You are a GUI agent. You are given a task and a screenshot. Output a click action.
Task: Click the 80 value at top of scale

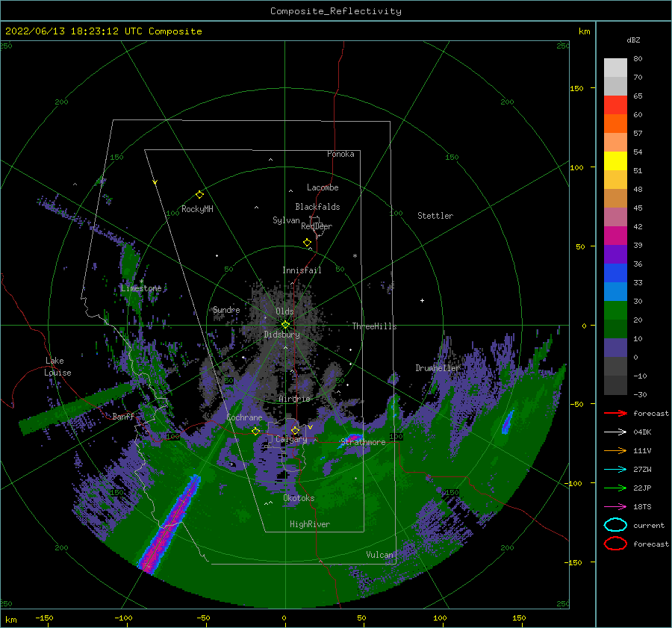[638, 59]
